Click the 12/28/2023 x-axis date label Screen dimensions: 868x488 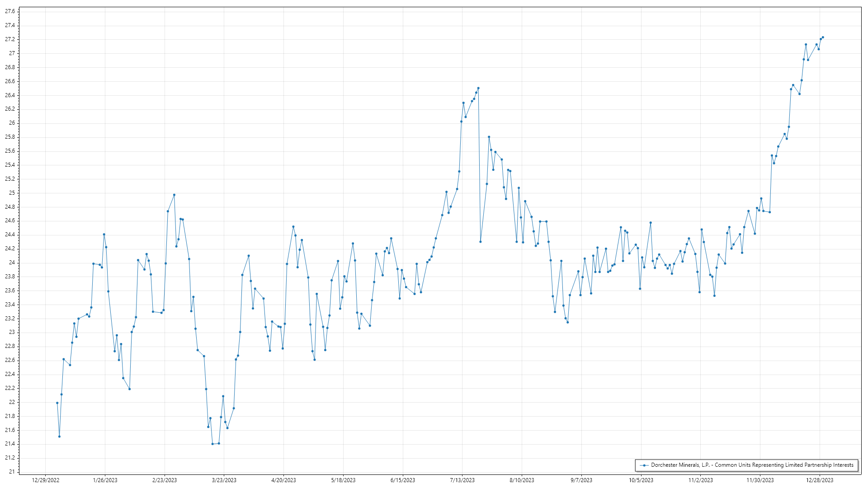click(x=820, y=480)
